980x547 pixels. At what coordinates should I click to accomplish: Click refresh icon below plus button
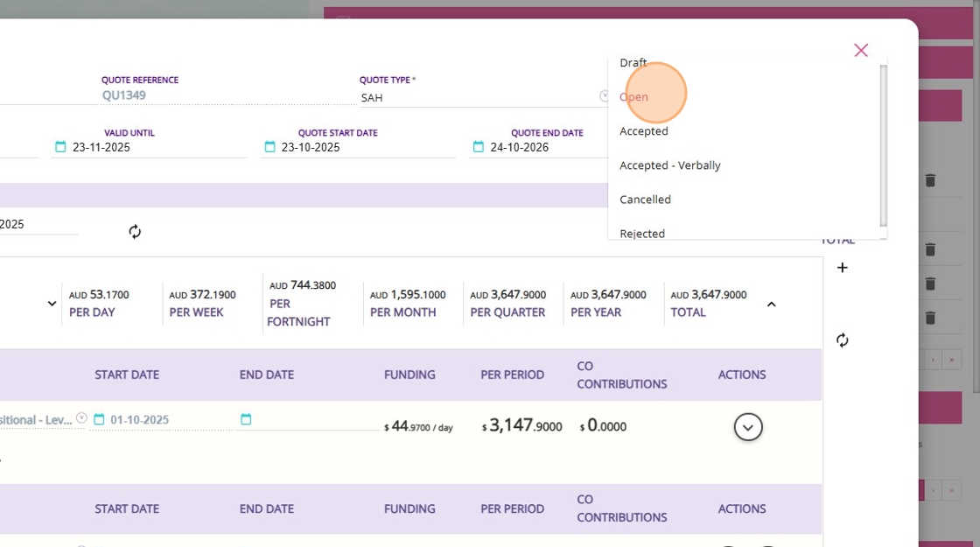pos(842,340)
